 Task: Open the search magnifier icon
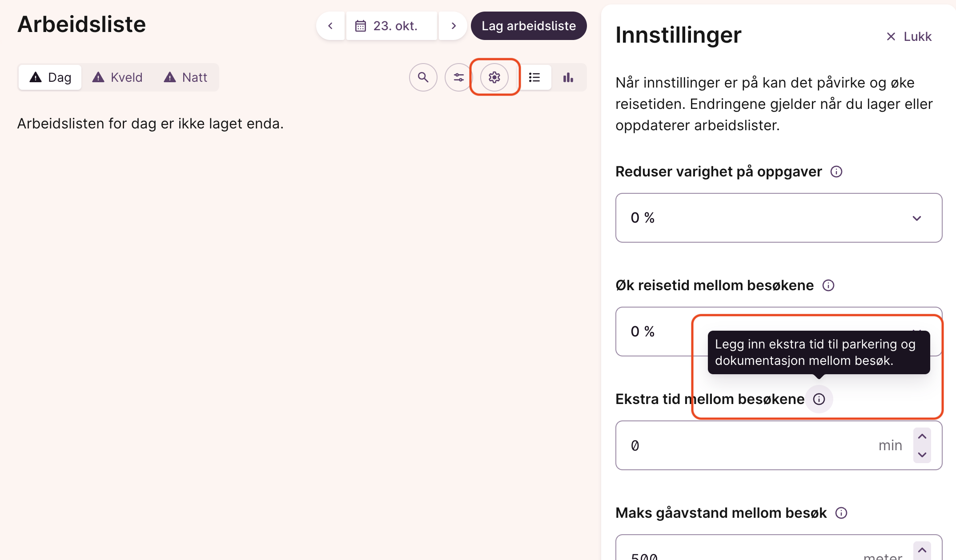(x=423, y=77)
